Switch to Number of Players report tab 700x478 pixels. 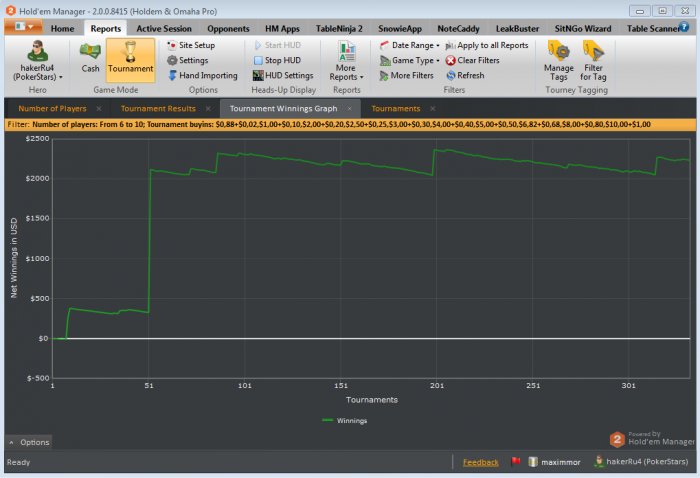[52, 108]
